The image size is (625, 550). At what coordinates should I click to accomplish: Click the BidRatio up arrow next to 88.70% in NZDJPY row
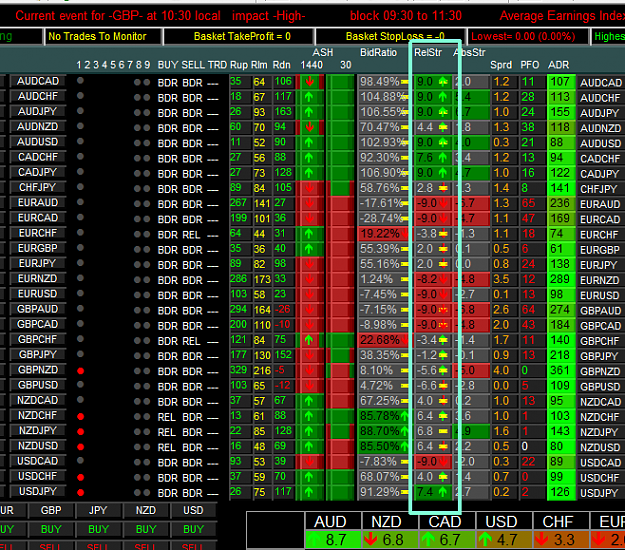pyautogui.click(x=405, y=431)
